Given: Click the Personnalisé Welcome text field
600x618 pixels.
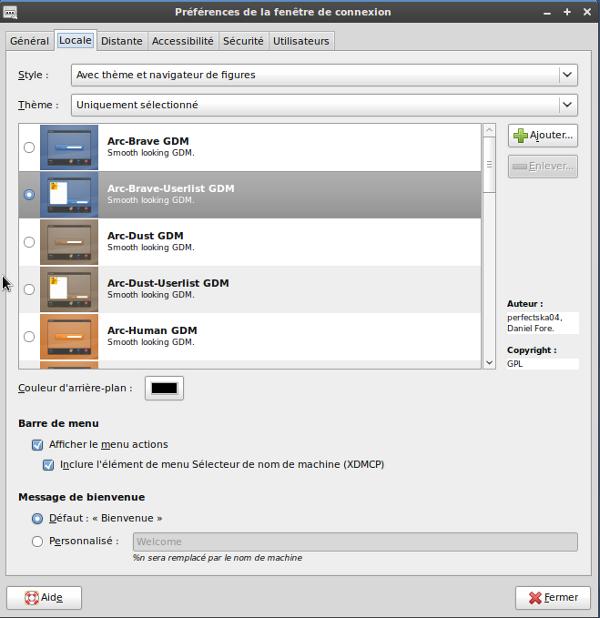Looking at the screenshot, I should pyautogui.click(x=355, y=542).
